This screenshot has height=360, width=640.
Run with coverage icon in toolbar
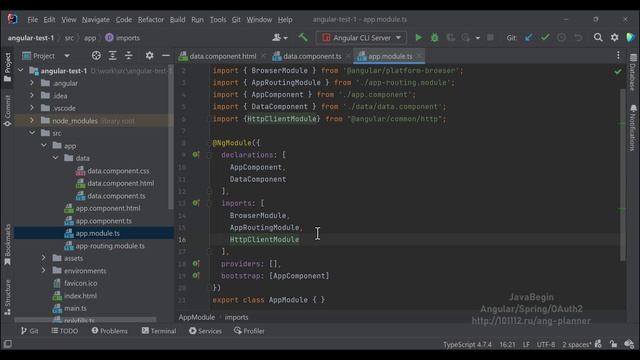(451, 38)
